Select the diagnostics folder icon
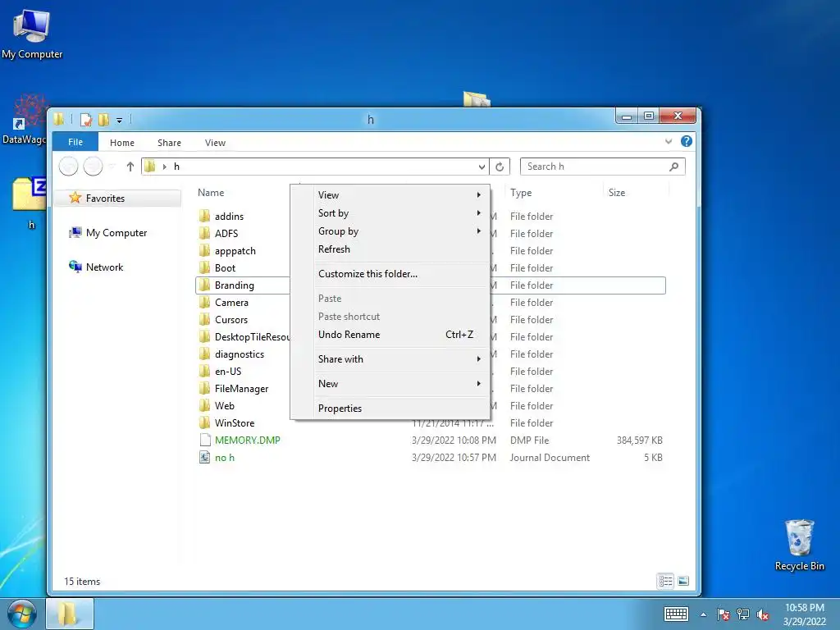The image size is (840, 630). point(204,354)
